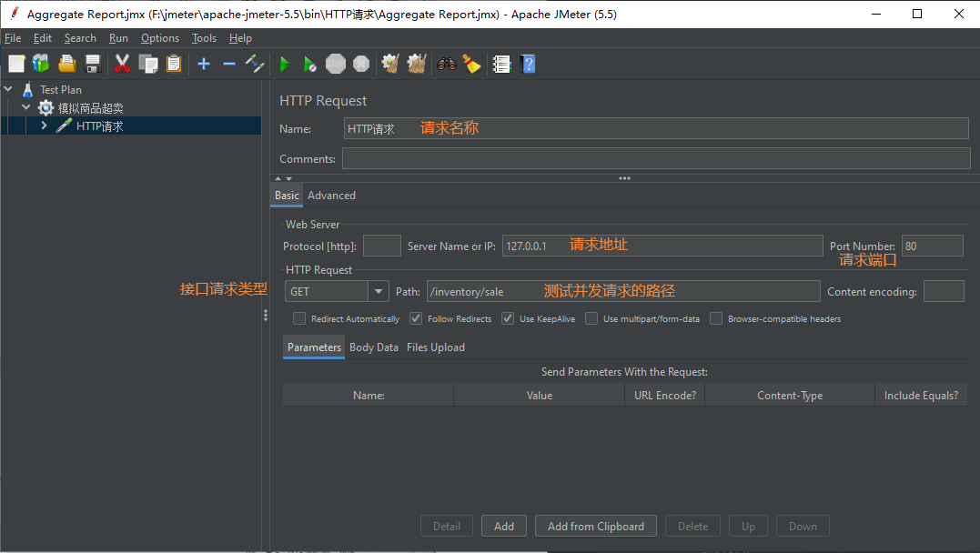Collapse the 模拟商品超卖 thread group node
The width and height of the screenshot is (980, 553).
26,107
